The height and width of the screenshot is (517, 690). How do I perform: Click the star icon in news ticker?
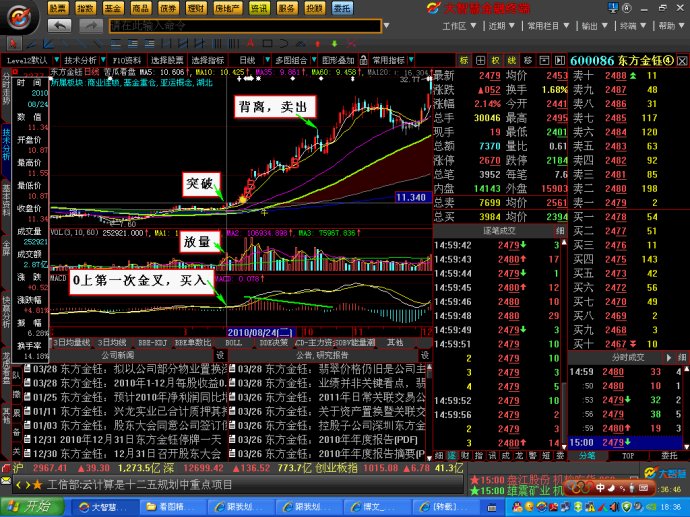coord(37,485)
